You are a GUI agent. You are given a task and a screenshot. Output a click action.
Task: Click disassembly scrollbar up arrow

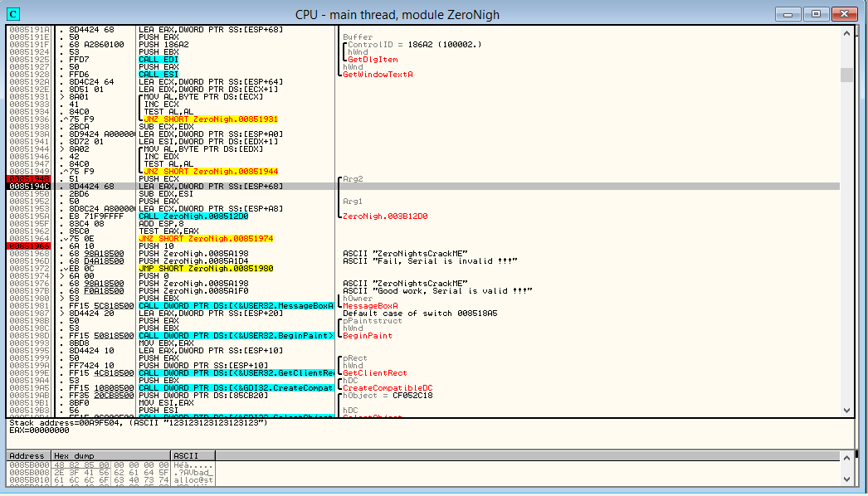[846, 33]
